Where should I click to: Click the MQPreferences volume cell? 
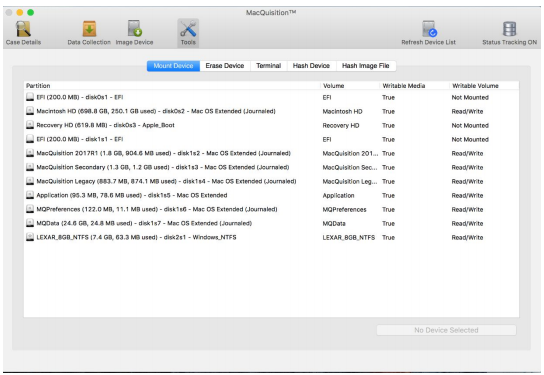pos(345,210)
